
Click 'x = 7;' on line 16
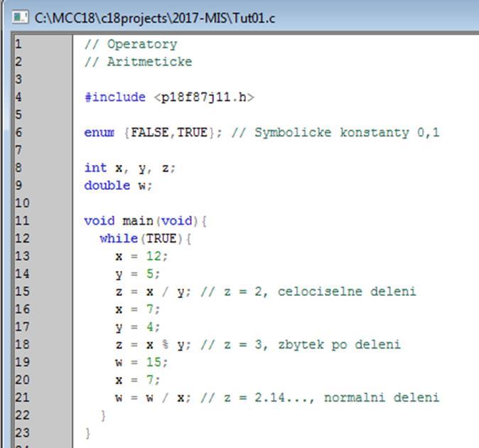(138, 309)
